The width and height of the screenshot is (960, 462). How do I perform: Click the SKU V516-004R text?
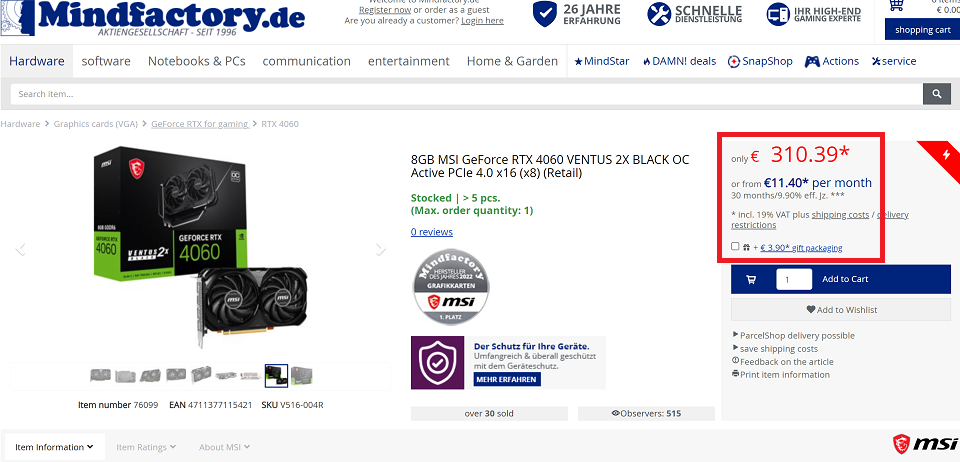coord(293,404)
